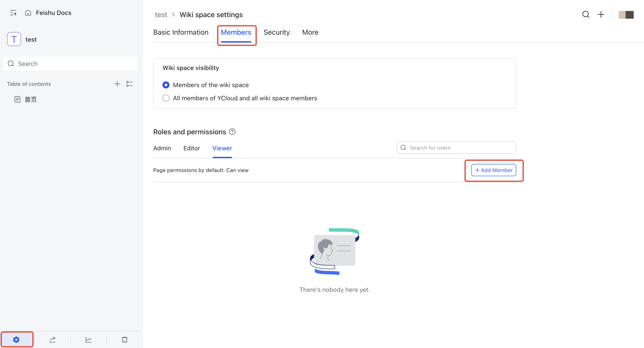Click the share arrow icon in sidebar footer
The height and width of the screenshot is (348, 644).
[52, 339]
